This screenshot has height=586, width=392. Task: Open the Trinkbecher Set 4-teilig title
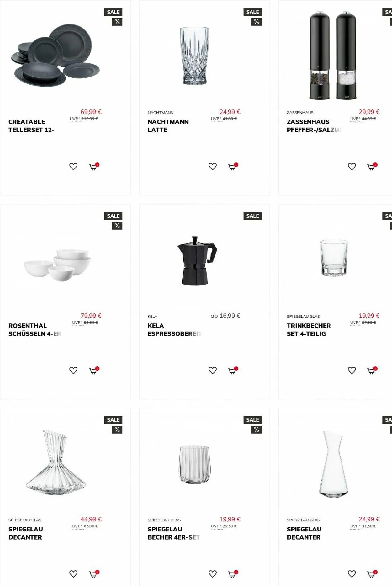tap(309, 330)
